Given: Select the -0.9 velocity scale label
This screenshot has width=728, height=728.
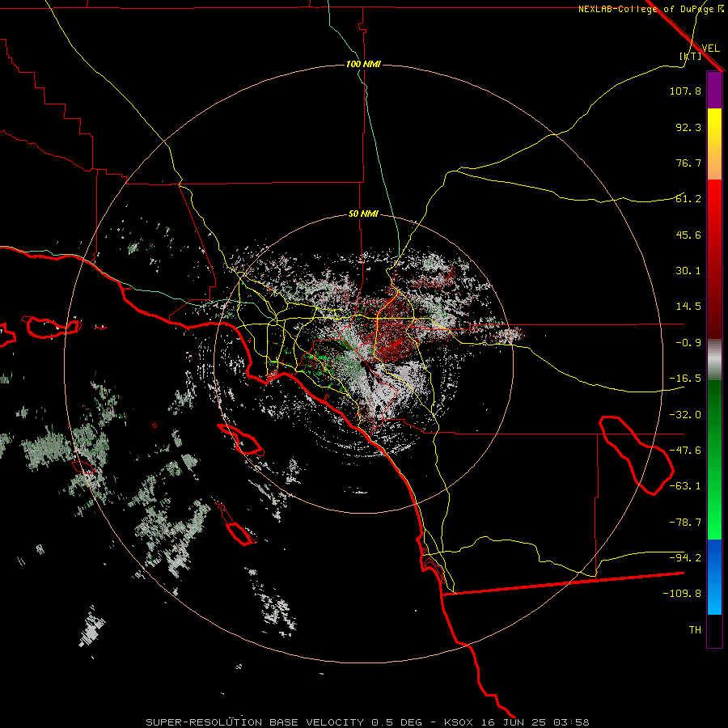Looking at the screenshot, I should click(x=688, y=343).
